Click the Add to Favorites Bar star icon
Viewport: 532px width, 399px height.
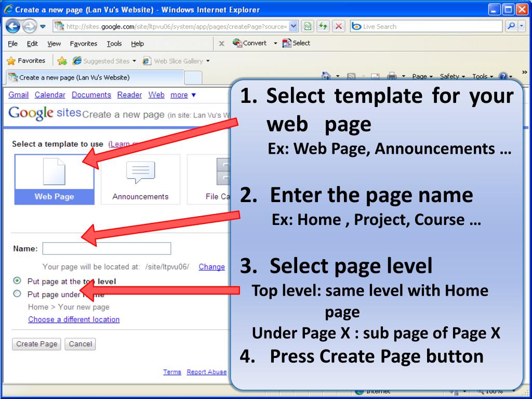point(62,61)
